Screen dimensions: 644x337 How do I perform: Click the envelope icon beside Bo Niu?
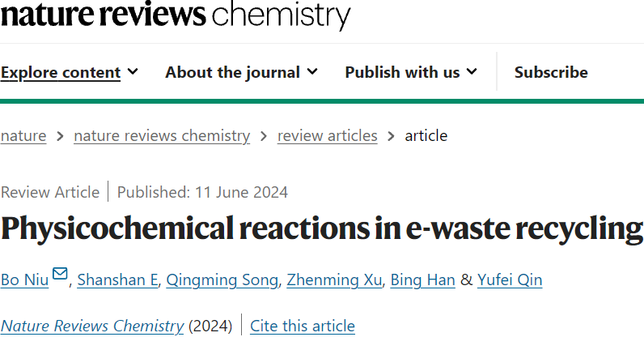tap(60, 274)
